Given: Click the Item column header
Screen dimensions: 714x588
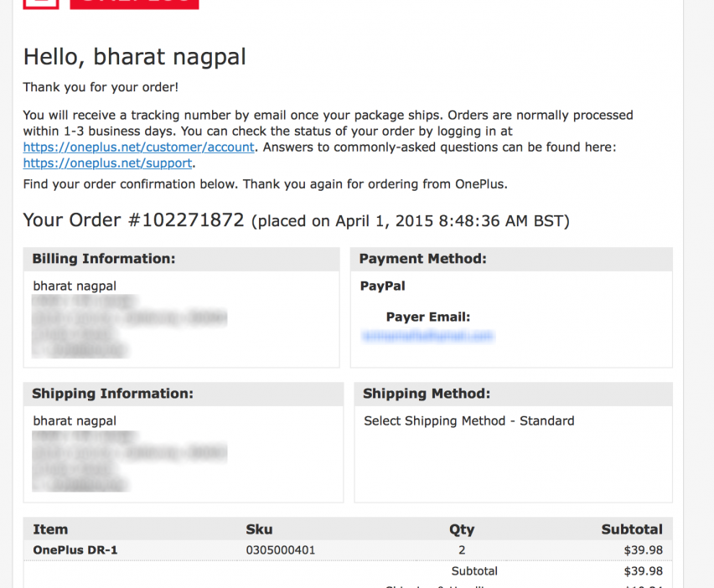Looking at the screenshot, I should (x=50, y=529).
